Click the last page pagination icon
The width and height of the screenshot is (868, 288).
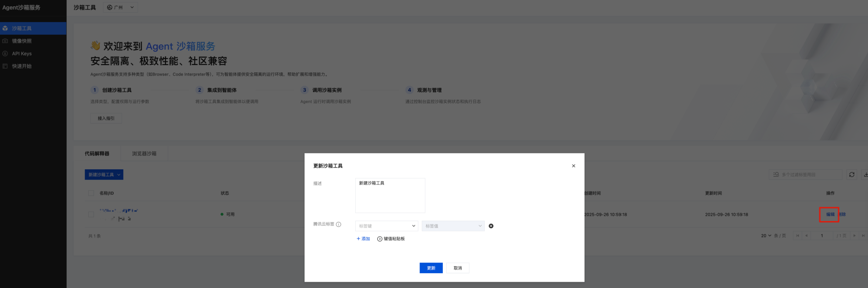tap(863, 236)
